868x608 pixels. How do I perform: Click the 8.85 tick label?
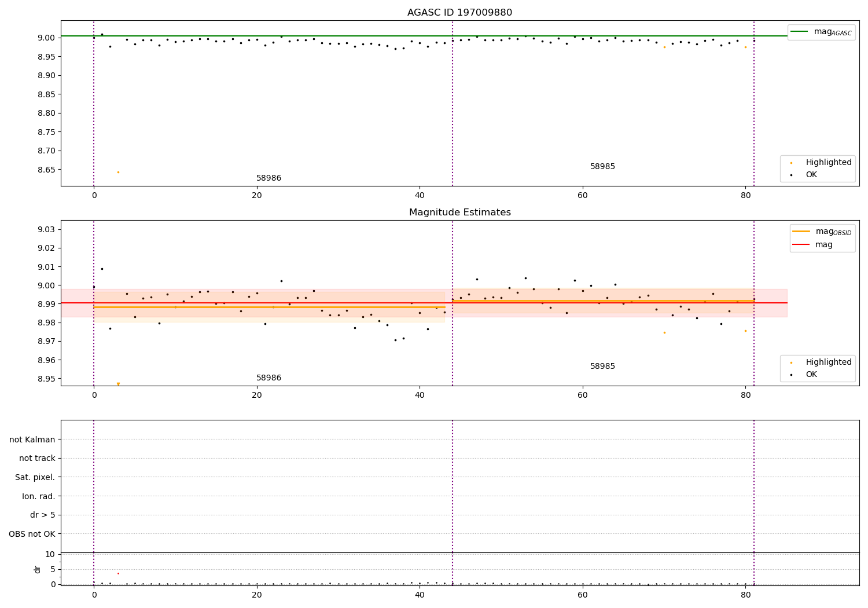click(x=46, y=94)
